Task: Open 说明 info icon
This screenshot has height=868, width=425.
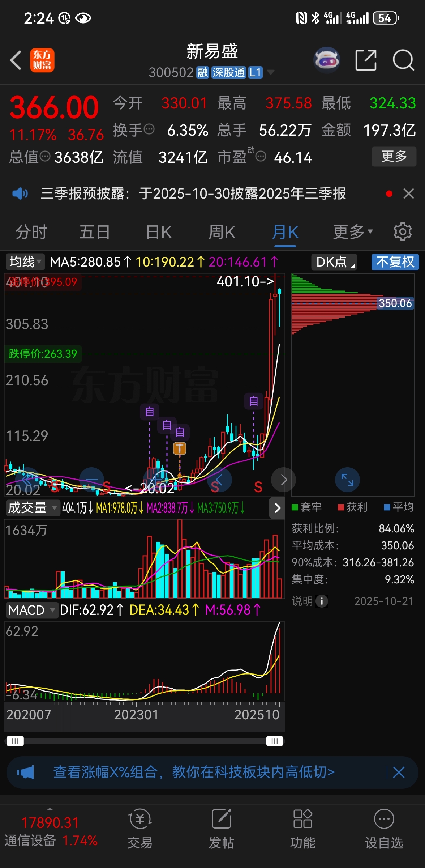Action: [322, 601]
